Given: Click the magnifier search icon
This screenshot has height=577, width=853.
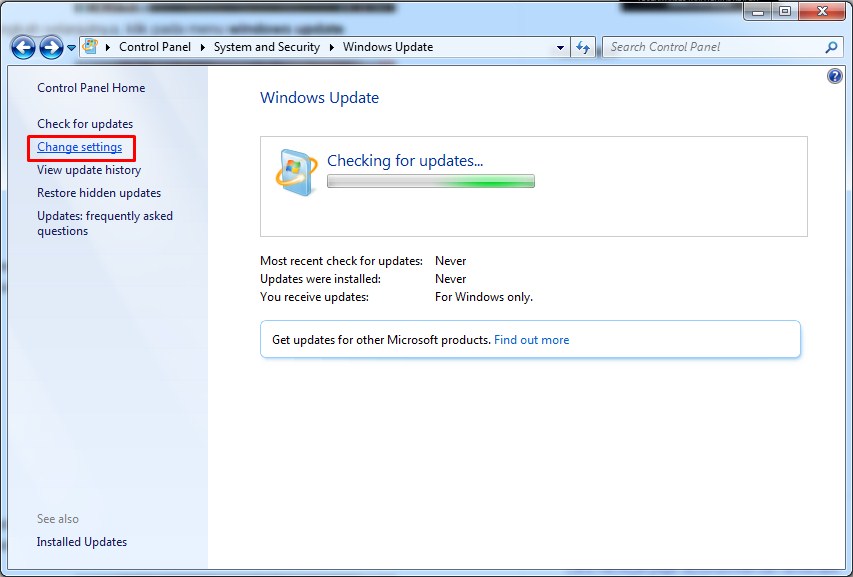Looking at the screenshot, I should [831, 47].
